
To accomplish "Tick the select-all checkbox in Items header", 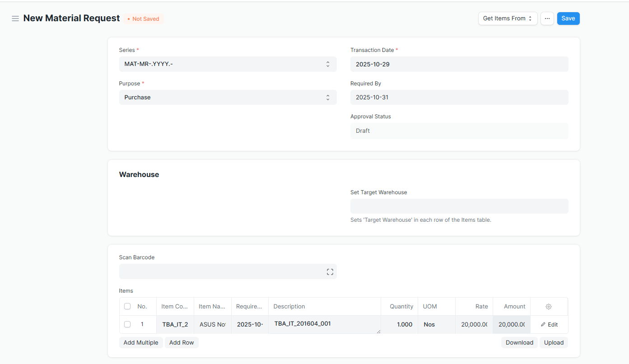I will click(127, 307).
